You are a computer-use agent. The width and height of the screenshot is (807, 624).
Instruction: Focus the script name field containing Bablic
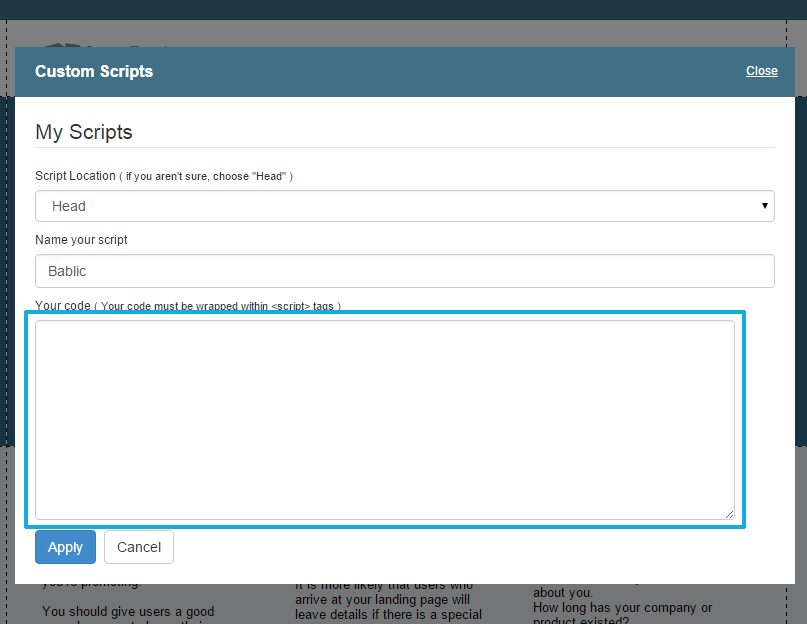pos(404,271)
